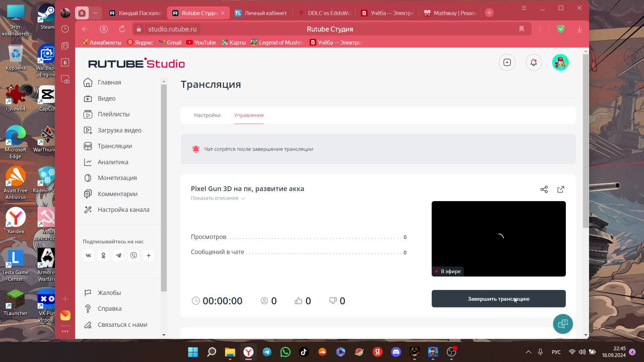Open the more options dots in browser sidebar
Screen dimensions: 644x362
65,331
